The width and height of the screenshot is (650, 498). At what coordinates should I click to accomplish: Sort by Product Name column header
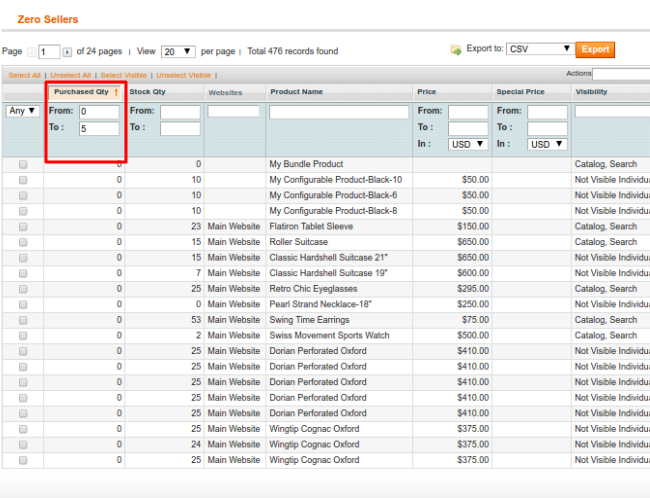(x=296, y=92)
